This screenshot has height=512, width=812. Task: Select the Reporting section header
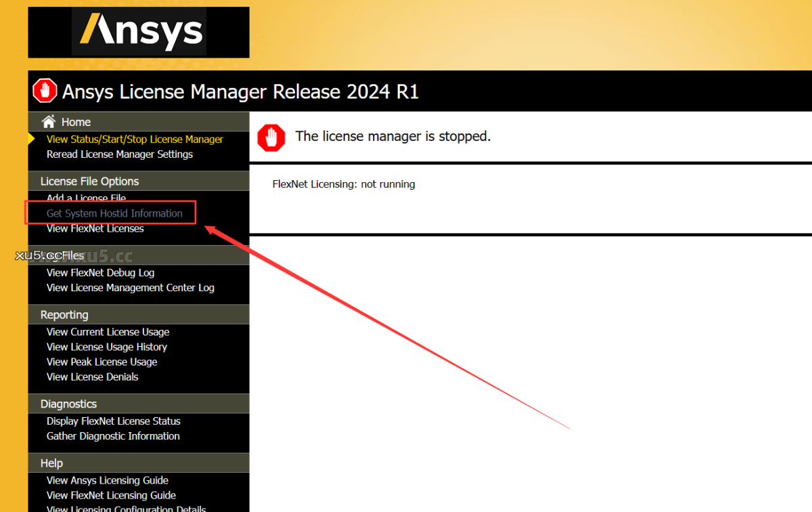click(x=64, y=314)
